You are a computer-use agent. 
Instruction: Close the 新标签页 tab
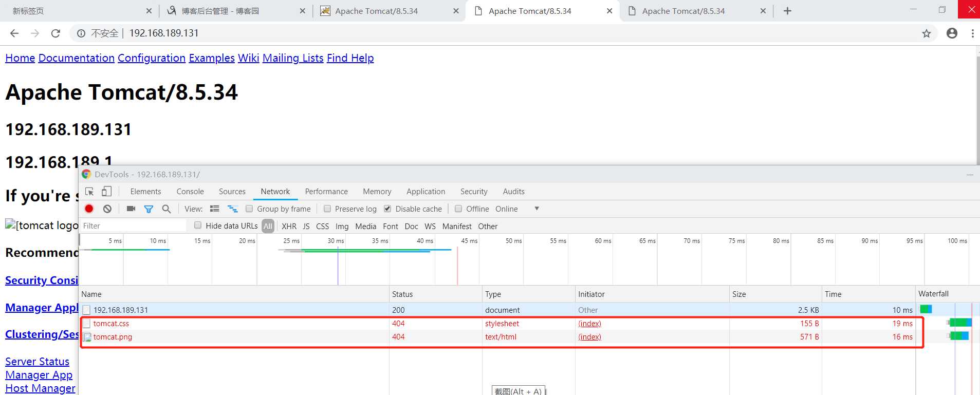coord(149,11)
